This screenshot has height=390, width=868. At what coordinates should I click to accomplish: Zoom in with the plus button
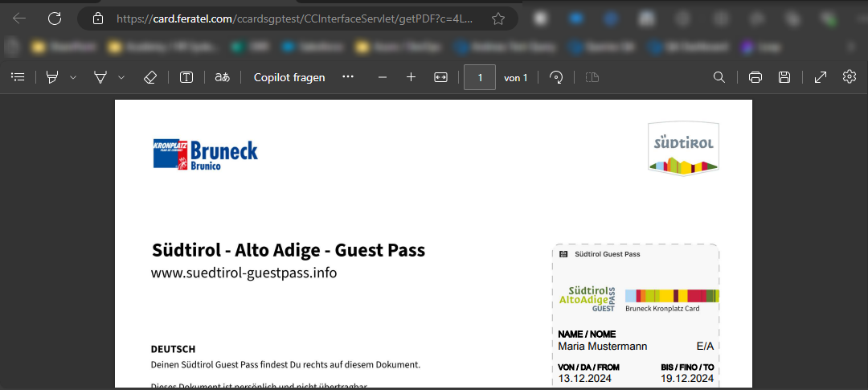(x=411, y=77)
